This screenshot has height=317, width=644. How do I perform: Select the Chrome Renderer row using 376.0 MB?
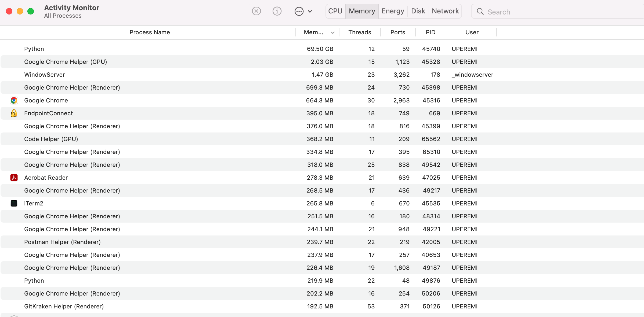point(322,126)
